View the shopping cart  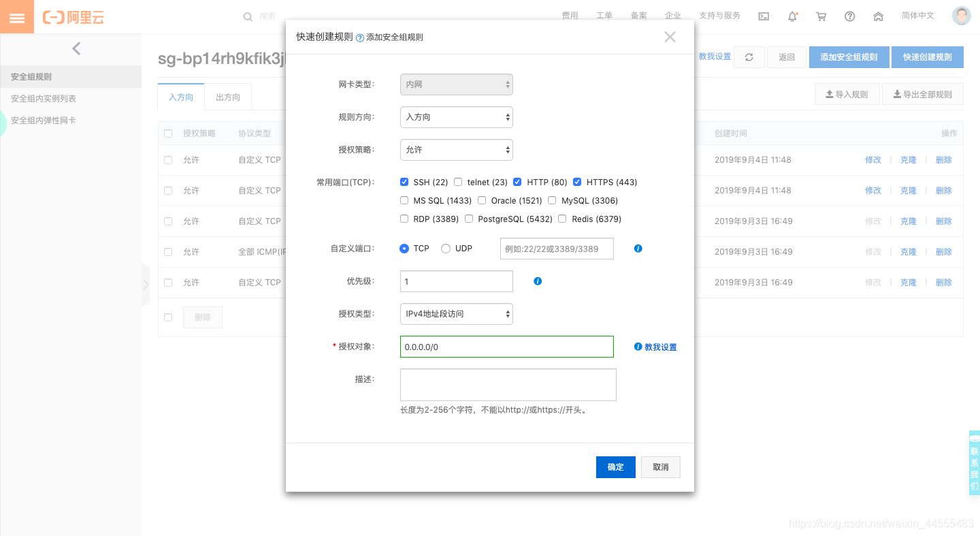pyautogui.click(x=821, y=16)
